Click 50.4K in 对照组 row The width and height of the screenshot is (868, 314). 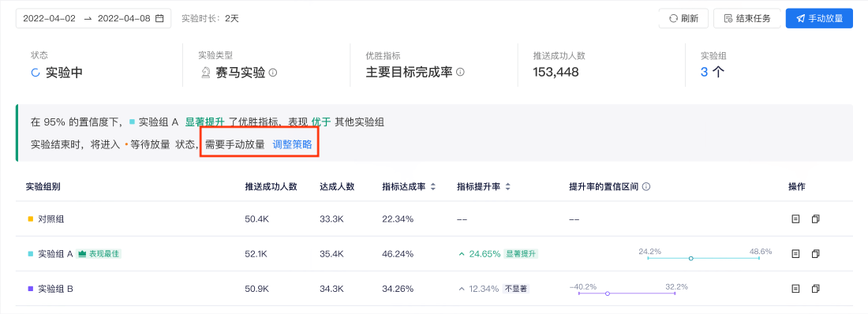257,219
